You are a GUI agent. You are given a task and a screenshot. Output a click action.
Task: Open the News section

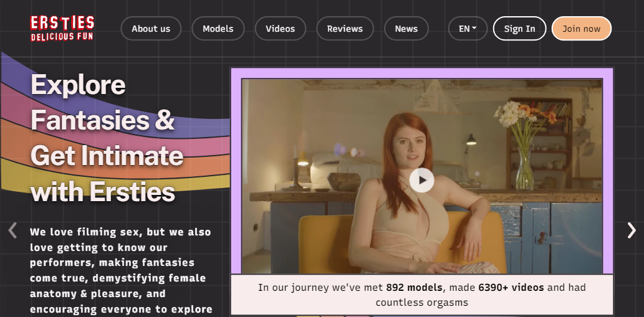pos(406,29)
